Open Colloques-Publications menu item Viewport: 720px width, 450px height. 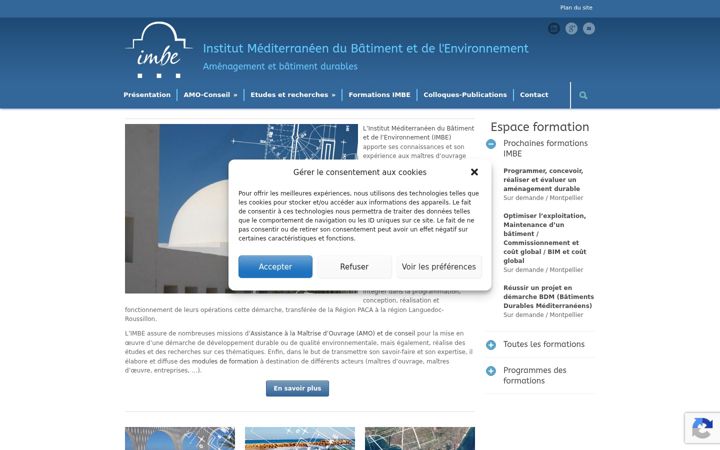click(x=465, y=95)
